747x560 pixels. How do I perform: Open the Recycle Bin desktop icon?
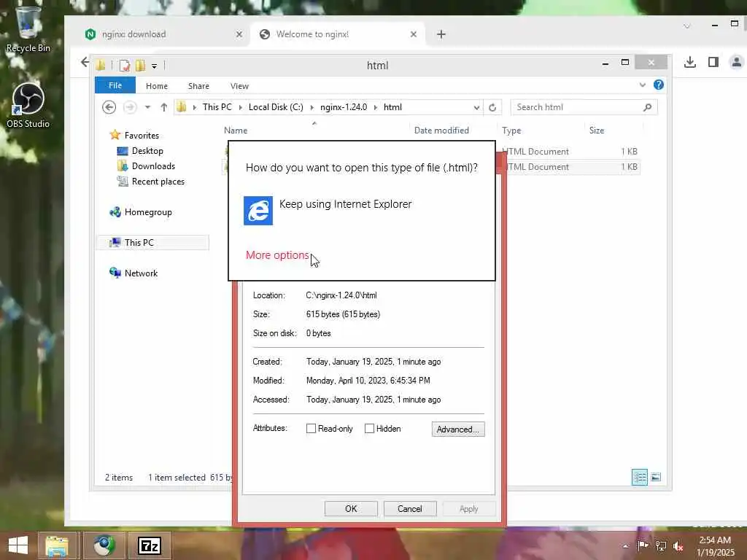click(x=28, y=28)
